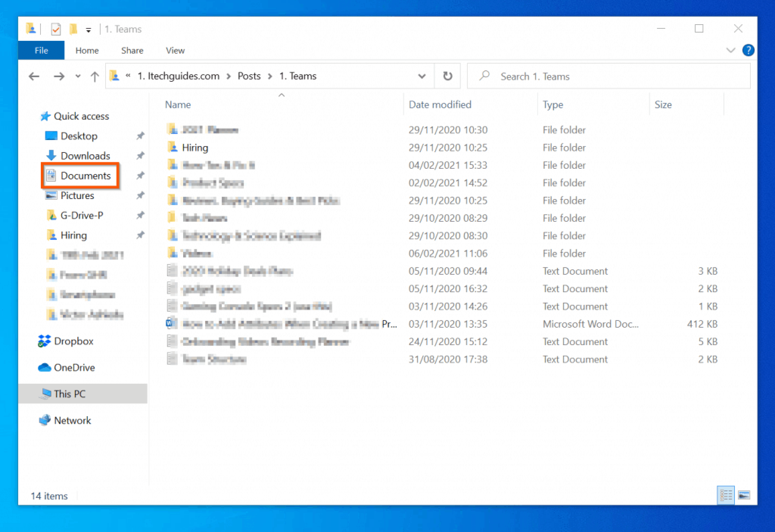The image size is (775, 532).
Task: Click the G-Drive-P folder icon
Action: point(51,215)
